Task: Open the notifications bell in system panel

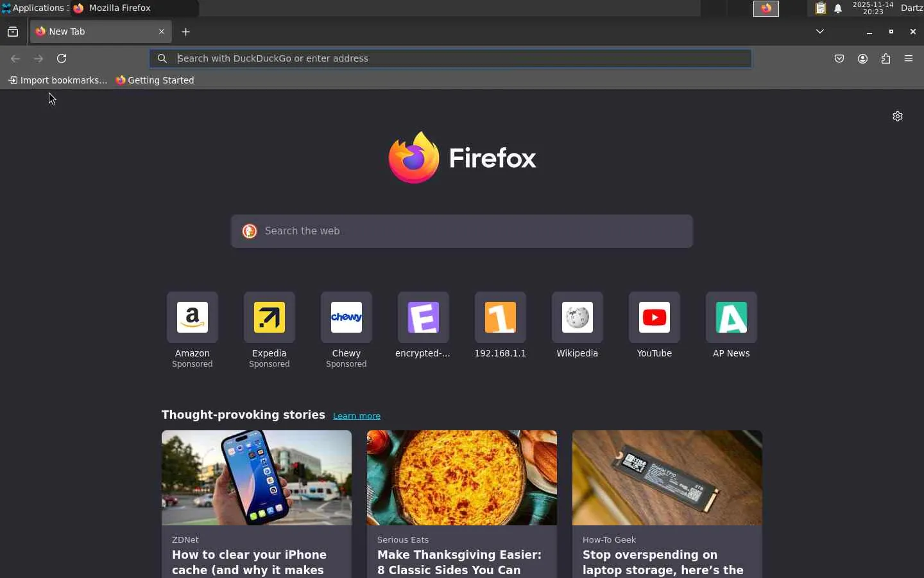Action: [838, 8]
